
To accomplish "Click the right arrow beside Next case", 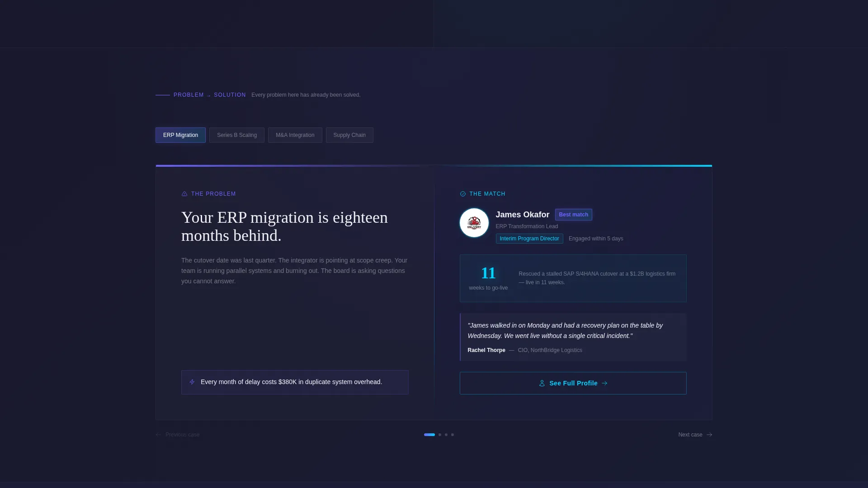I will pos(709,435).
